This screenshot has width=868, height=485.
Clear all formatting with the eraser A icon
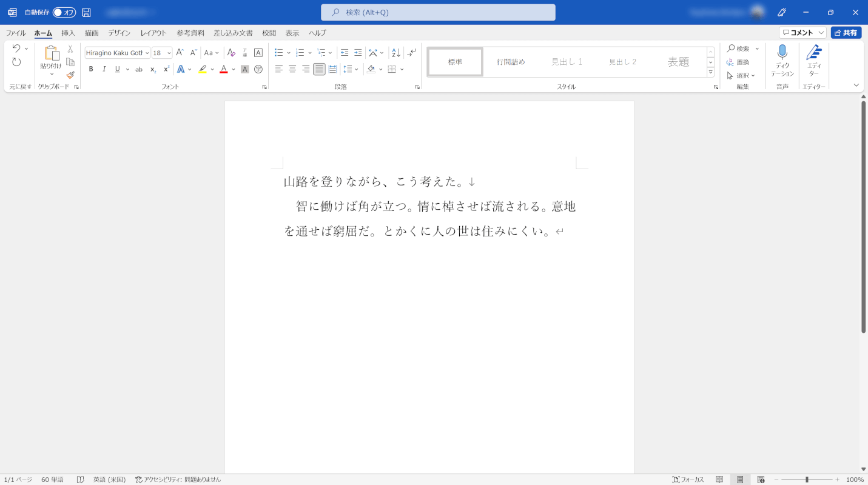pyautogui.click(x=231, y=53)
